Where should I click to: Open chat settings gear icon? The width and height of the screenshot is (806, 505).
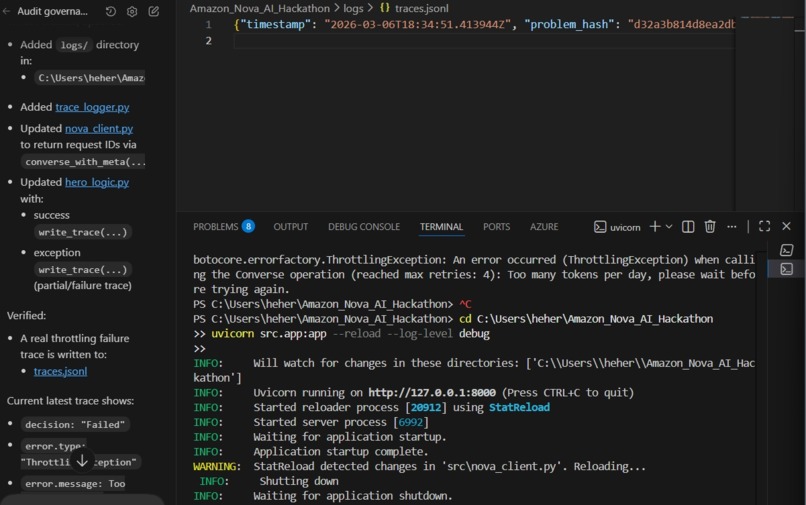132,11
